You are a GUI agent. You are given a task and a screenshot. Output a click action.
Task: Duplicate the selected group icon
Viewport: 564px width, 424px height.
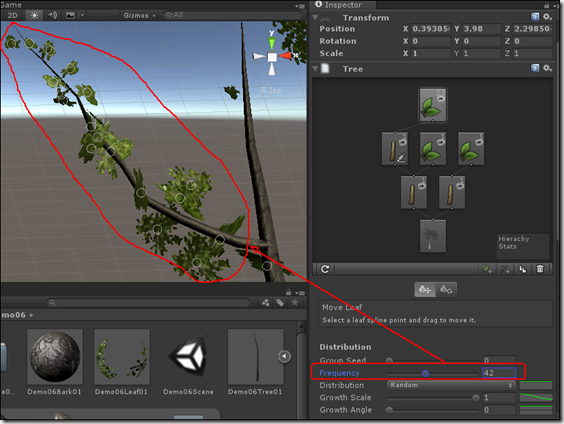[x=523, y=269]
